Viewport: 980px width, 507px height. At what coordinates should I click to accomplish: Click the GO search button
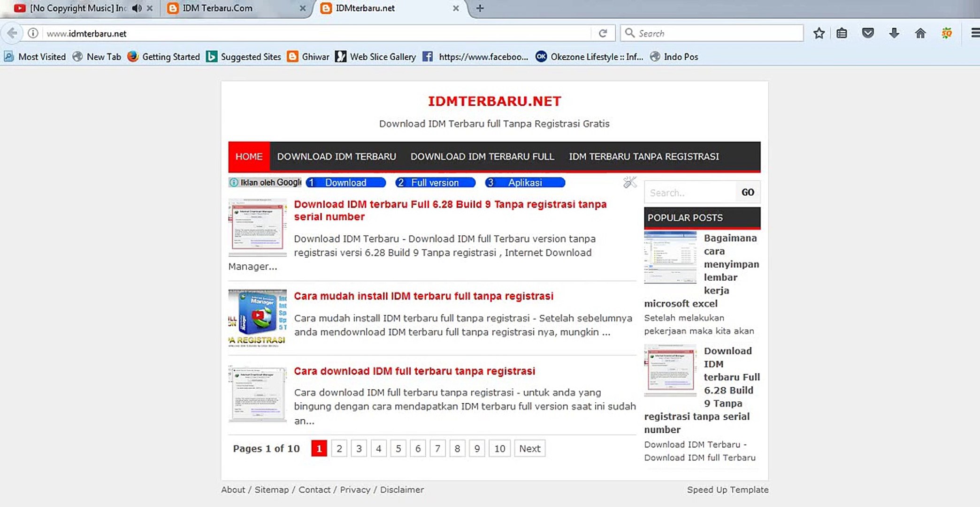point(748,192)
